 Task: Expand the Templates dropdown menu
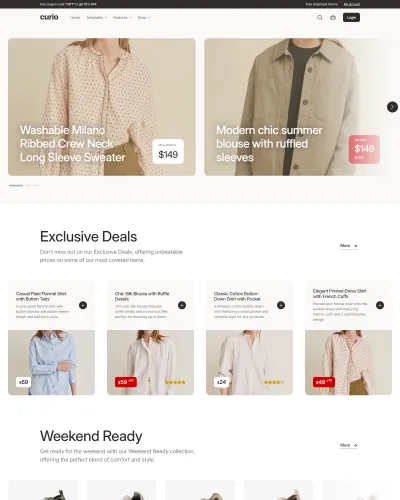tap(97, 17)
